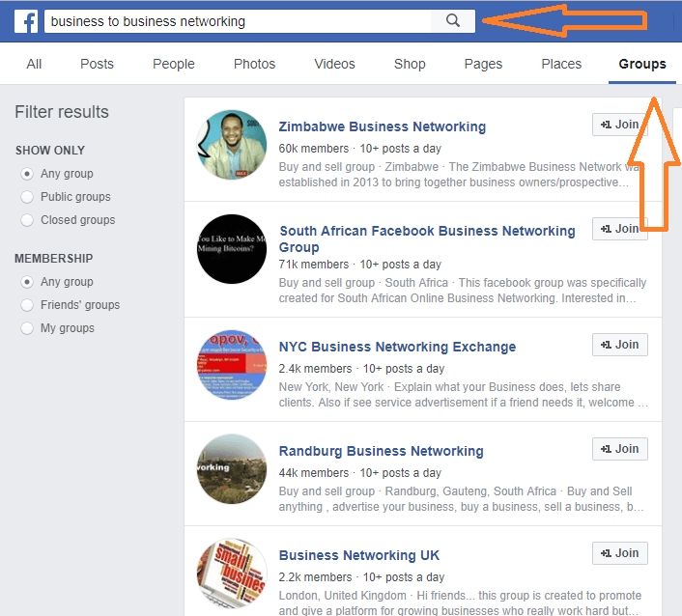This screenshot has width=682, height=616.
Task: Click the description starting 'New York, New York'
Action: click(464, 395)
